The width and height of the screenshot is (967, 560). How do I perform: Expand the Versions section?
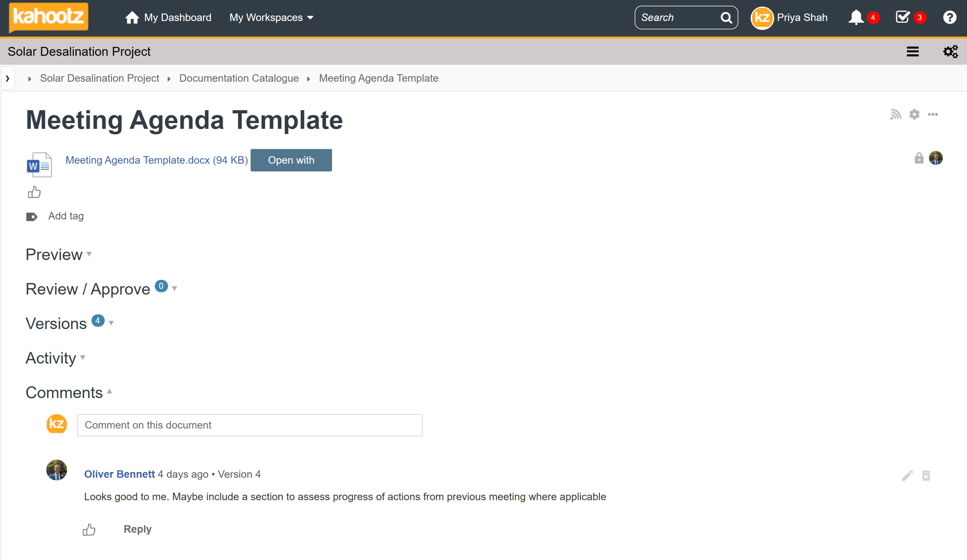click(70, 323)
